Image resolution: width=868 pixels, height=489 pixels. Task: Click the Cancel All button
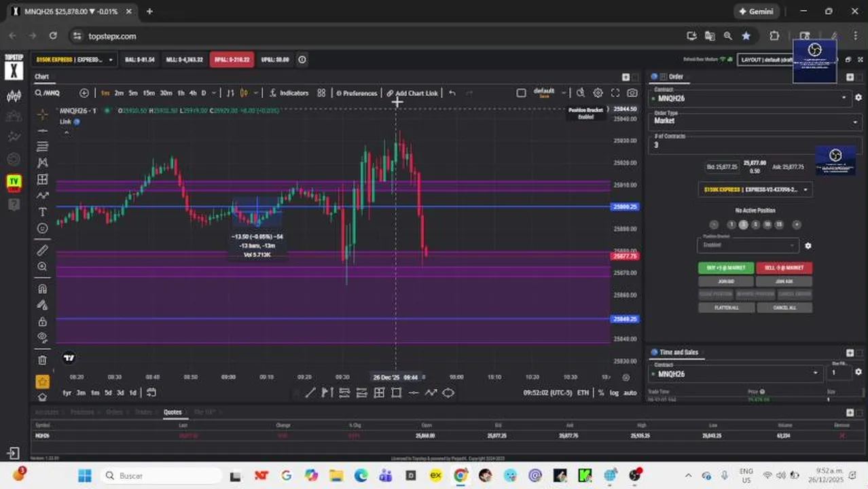tap(784, 308)
